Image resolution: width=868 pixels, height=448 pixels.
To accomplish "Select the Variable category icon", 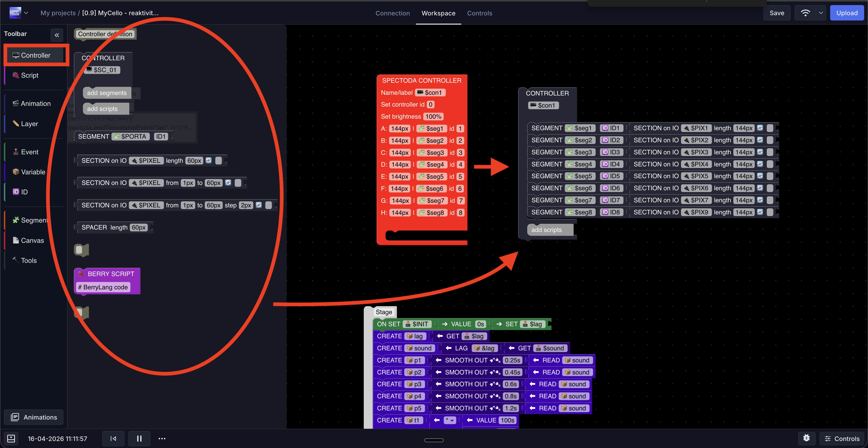I will 16,172.
